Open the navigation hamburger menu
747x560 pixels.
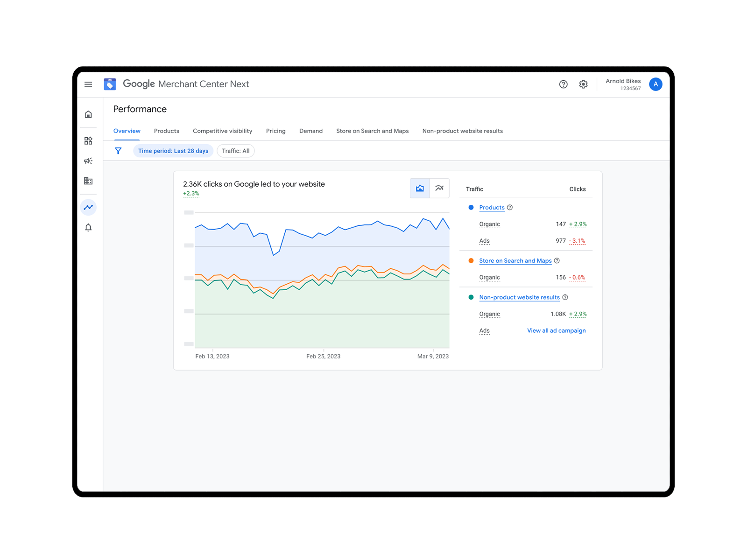(x=88, y=84)
